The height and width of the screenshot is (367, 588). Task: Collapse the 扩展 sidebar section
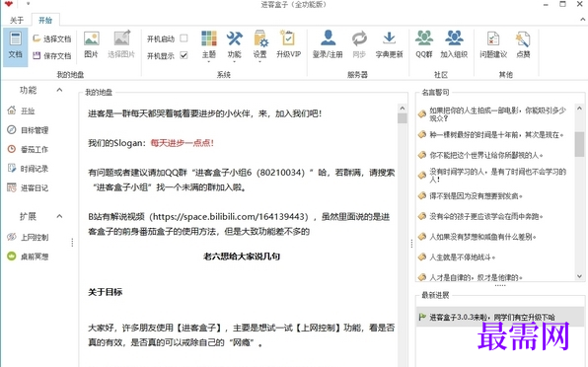click(59, 216)
